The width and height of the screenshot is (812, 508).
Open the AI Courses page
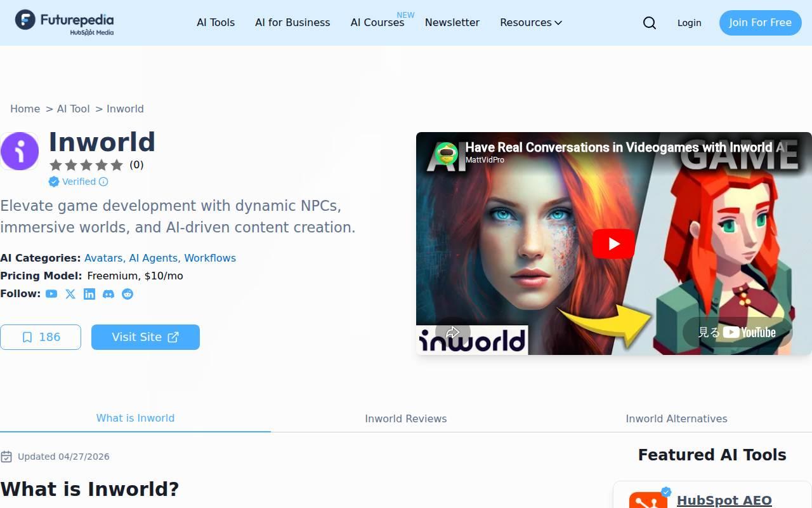tap(377, 23)
